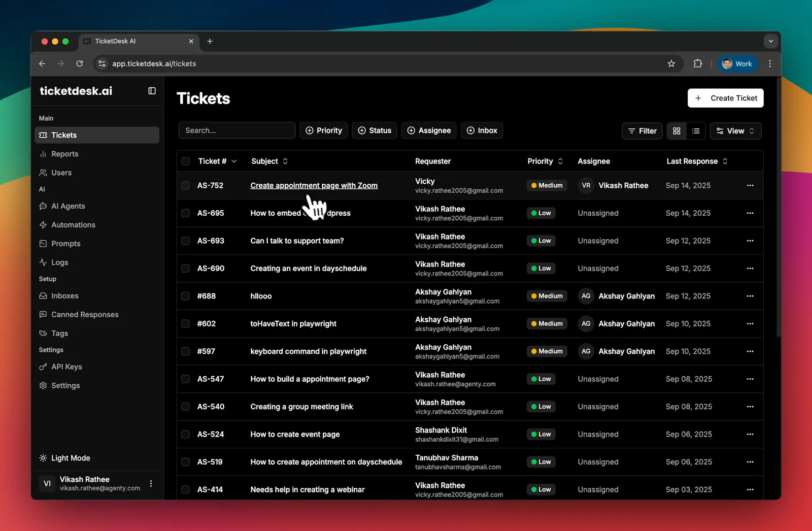Collapse the sidebar panel icon
The width and height of the screenshot is (812, 531).
pos(152,91)
